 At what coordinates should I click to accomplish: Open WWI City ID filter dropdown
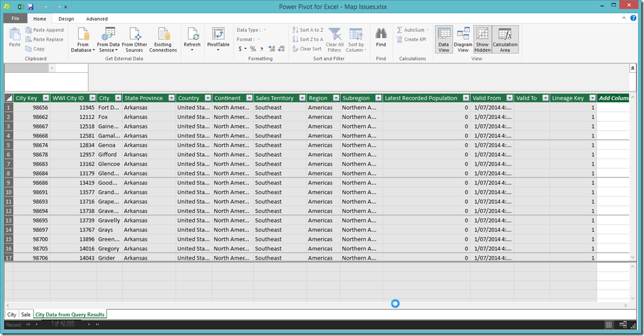[x=93, y=98]
